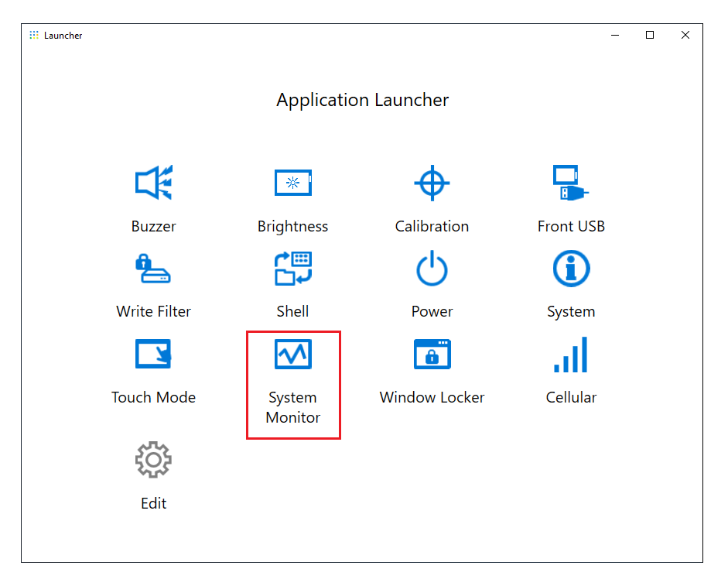Click the Launcher icon in the title bar

(34, 36)
